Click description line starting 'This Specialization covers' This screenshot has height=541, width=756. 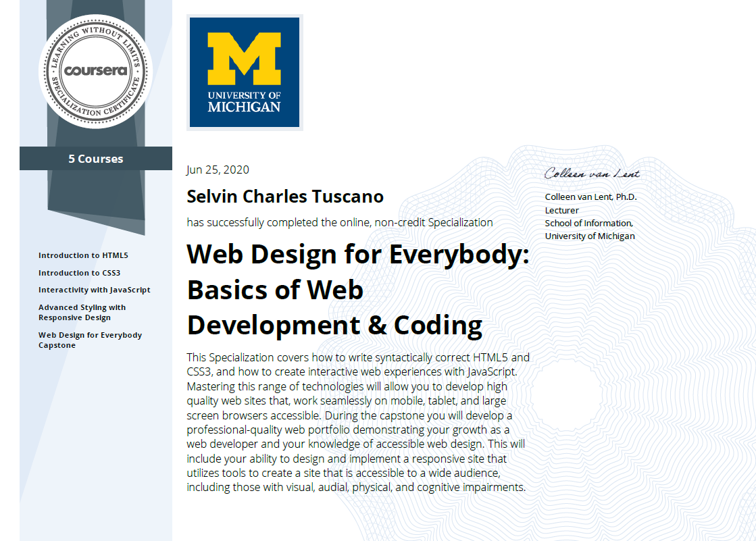pyautogui.click(x=358, y=357)
